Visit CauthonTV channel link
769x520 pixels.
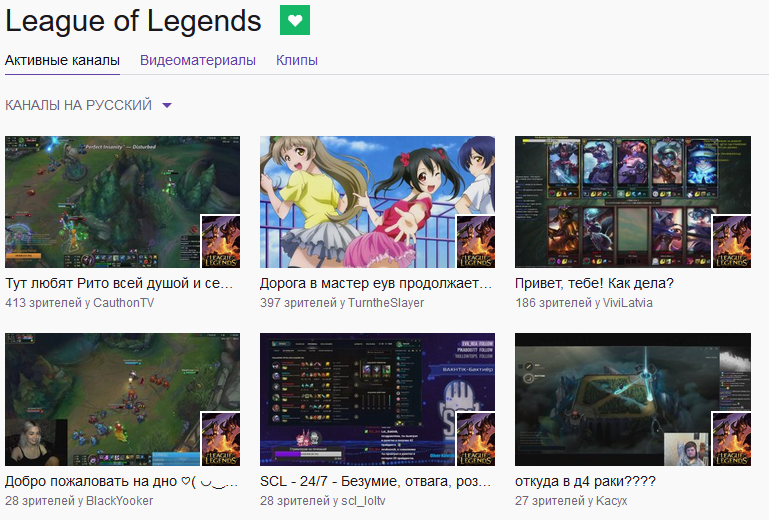pos(124,303)
